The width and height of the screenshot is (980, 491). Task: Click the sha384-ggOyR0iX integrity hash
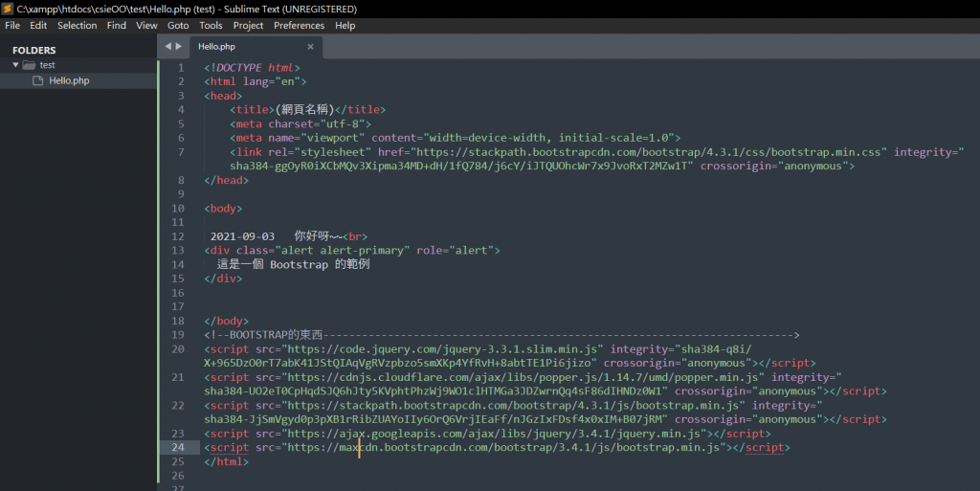[461, 167]
